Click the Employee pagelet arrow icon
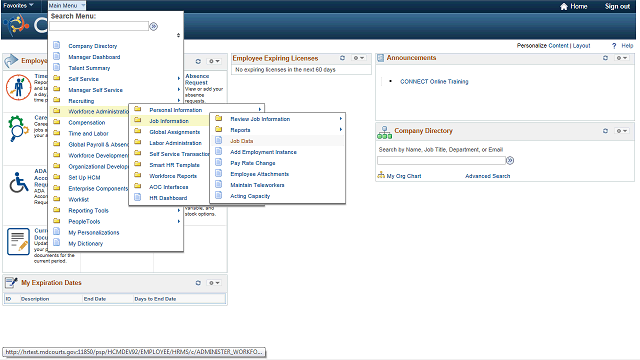Viewport: 640px width, 360px height. pos(11,61)
